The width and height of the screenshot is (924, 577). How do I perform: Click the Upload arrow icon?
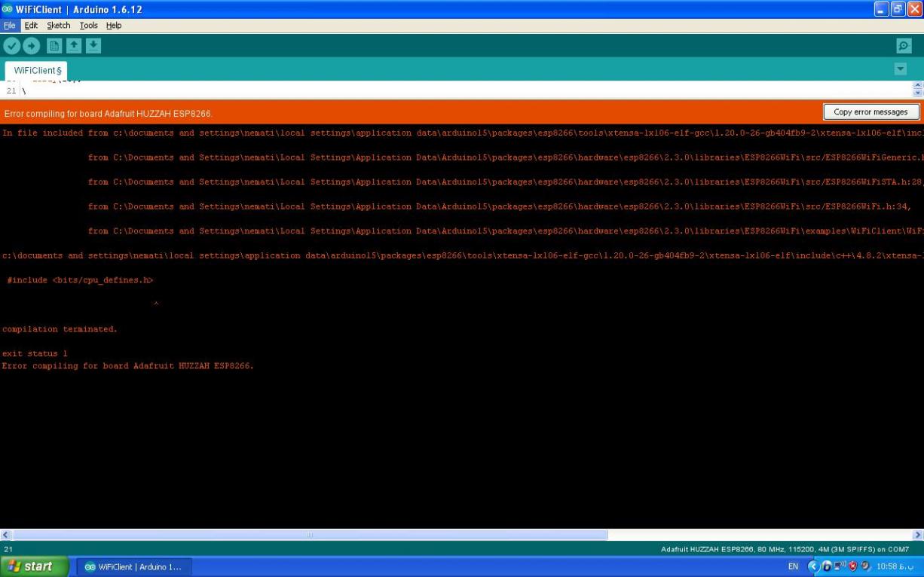pos(31,46)
